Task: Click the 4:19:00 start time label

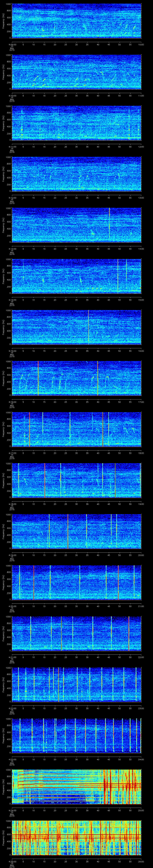Action: [x=12, y=555]
